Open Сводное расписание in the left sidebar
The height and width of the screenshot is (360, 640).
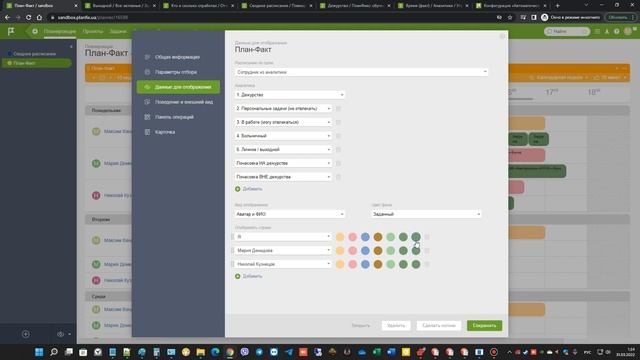tap(34, 54)
